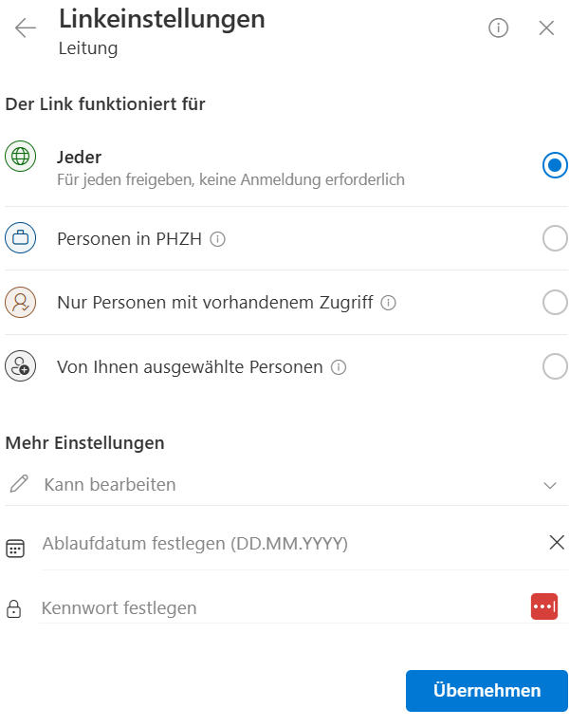Viewport: 588px width, 727px height.
Task: Show info about Personen in PHZH
Action: tap(217, 239)
